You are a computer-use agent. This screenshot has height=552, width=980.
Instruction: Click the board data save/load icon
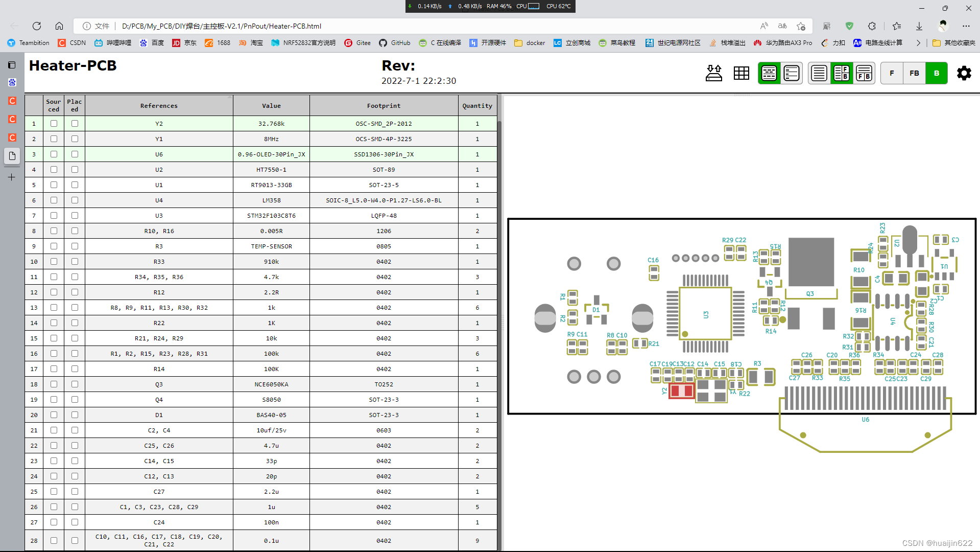(x=714, y=73)
